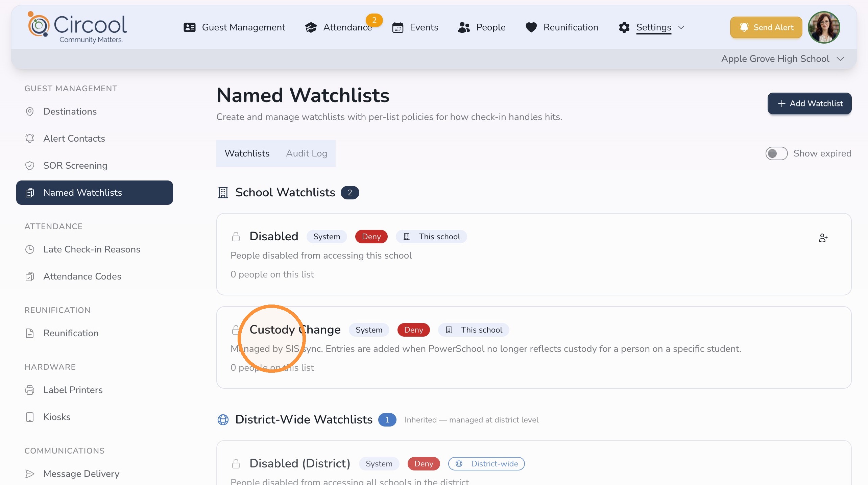Open Reunification in the top menu

pyautogui.click(x=562, y=27)
